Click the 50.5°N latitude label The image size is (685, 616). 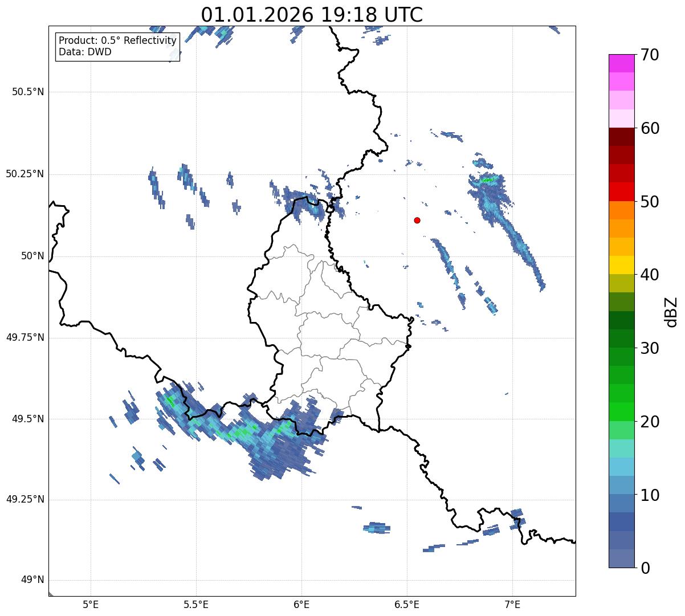pos(28,92)
